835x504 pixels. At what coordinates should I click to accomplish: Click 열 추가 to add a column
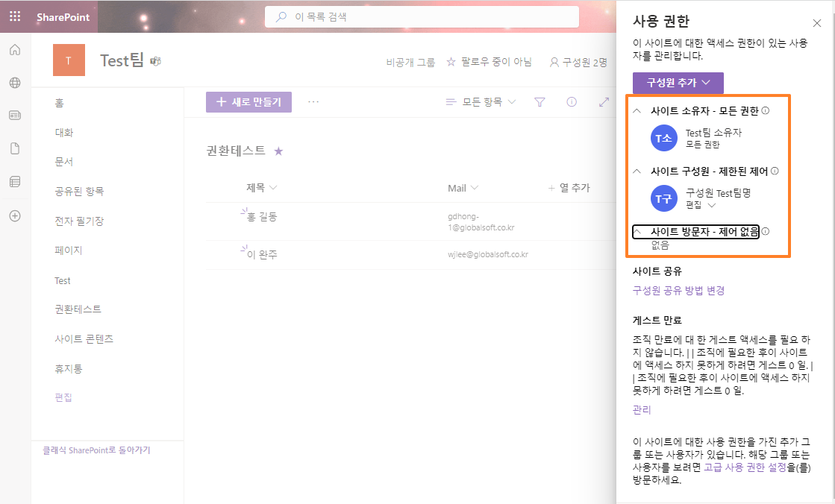[x=569, y=188]
